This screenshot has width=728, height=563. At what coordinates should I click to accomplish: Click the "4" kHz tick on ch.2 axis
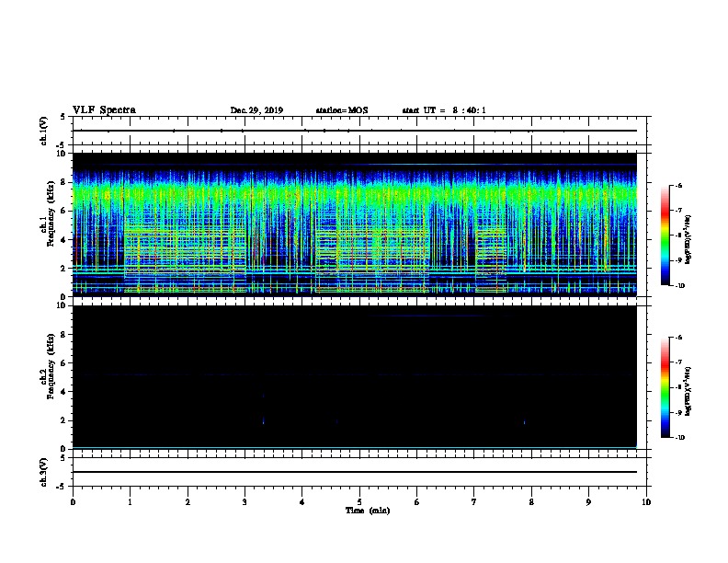point(64,392)
